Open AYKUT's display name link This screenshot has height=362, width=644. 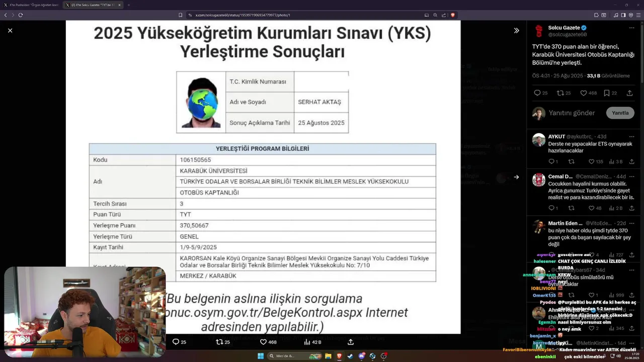coord(556,137)
